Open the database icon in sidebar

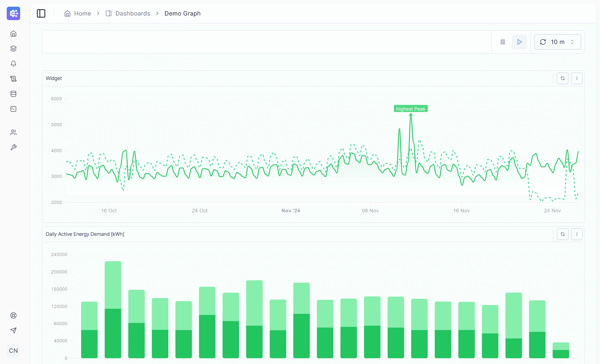click(13, 94)
